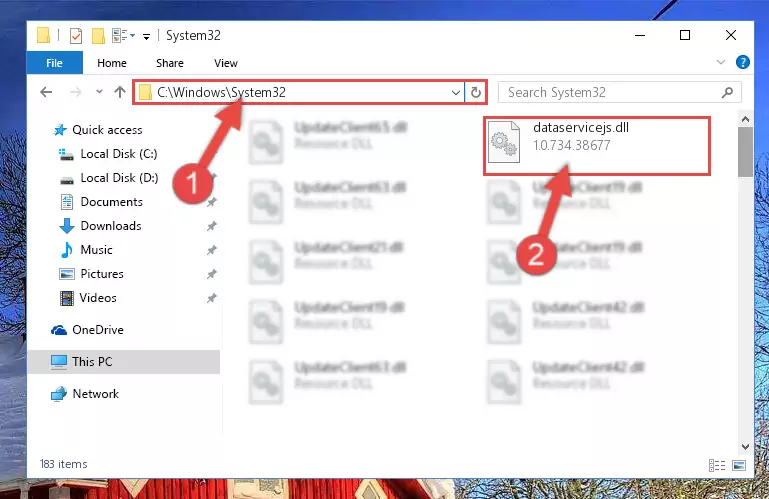Image resolution: width=769 pixels, height=499 pixels.
Task: Open Videos folder in the sidebar
Action: coord(88,298)
